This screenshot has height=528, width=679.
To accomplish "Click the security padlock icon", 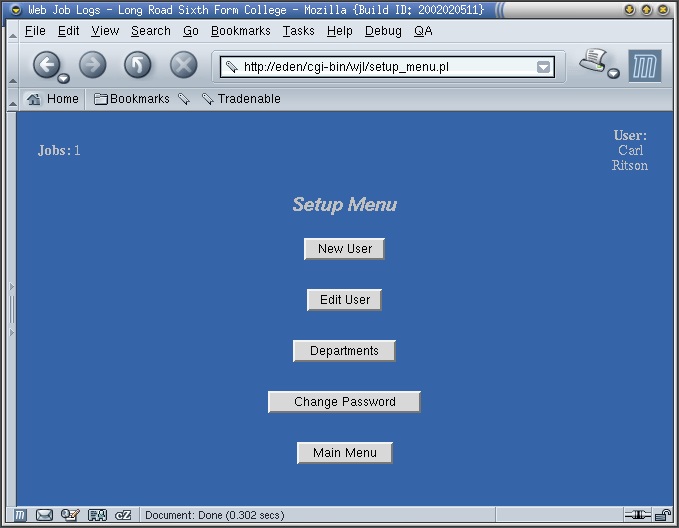I will pos(663,515).
